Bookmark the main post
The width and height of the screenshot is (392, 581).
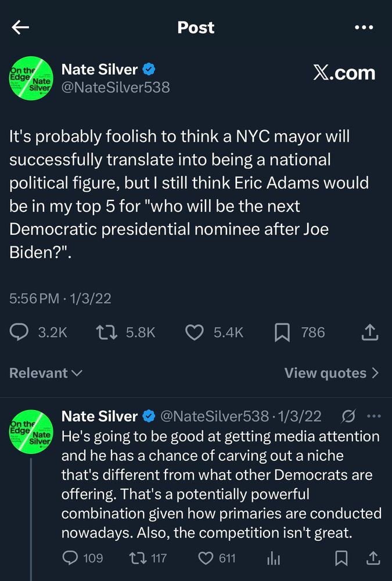(x=282, y=332)
